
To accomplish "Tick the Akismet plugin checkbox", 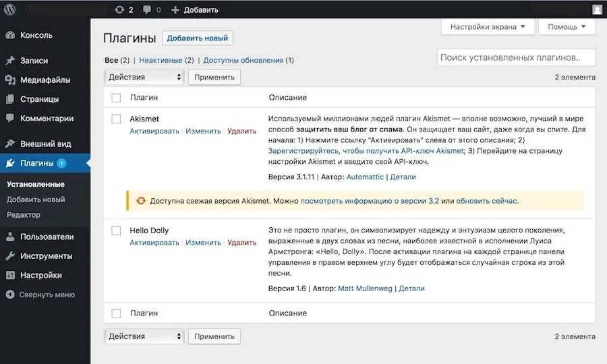I will click(x=116, y=119).
